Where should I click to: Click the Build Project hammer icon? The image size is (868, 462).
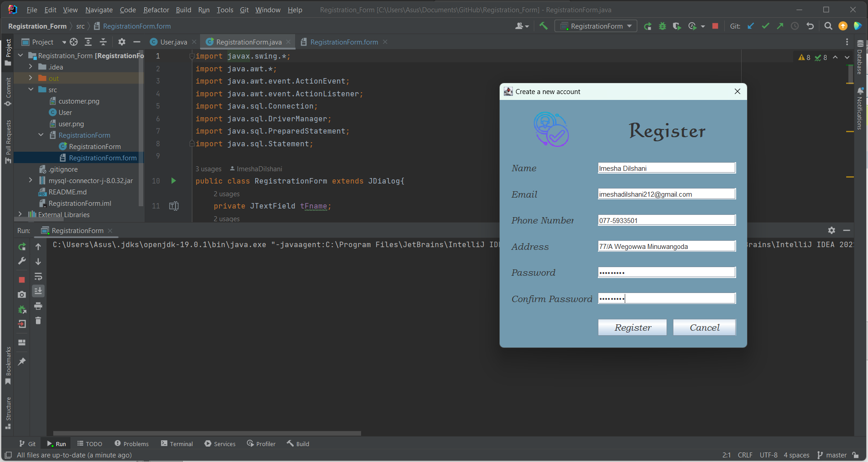pos(543,26)
